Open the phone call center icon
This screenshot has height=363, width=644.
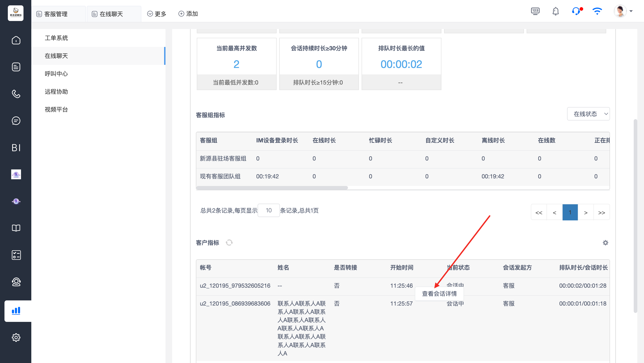point(16,94)
